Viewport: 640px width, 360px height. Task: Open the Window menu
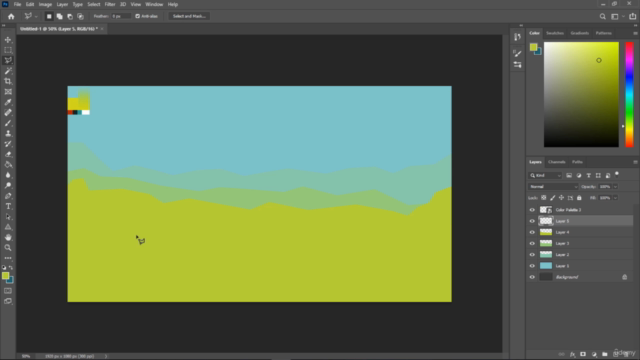coord(154,4)
